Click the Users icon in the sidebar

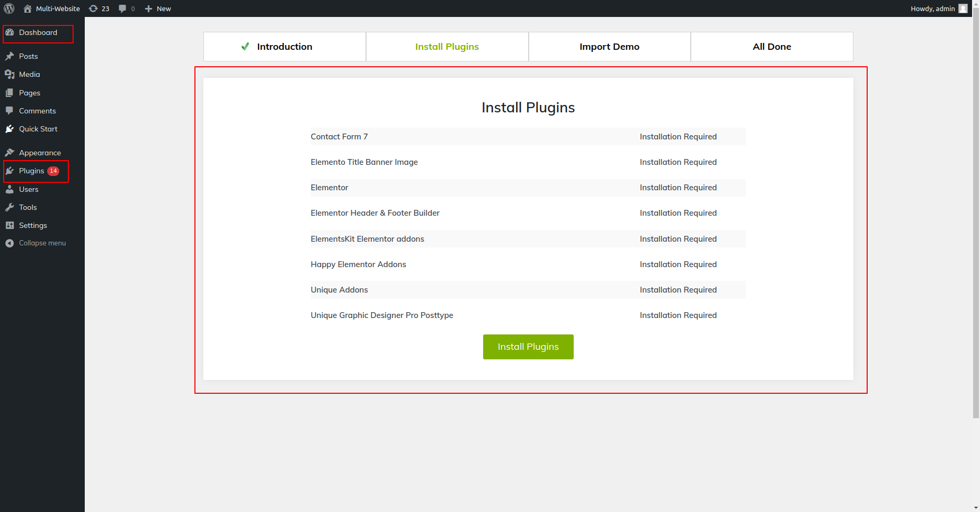[10, 189]
